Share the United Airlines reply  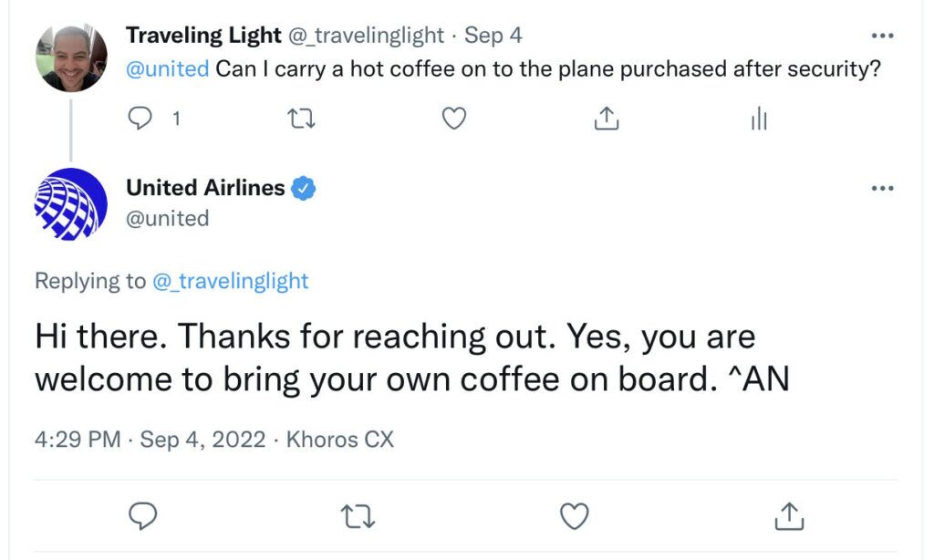[x=789, y=516]
